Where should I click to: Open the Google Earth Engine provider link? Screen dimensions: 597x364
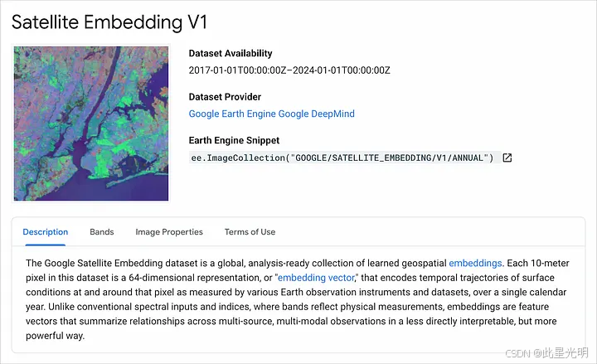(232, 114)
